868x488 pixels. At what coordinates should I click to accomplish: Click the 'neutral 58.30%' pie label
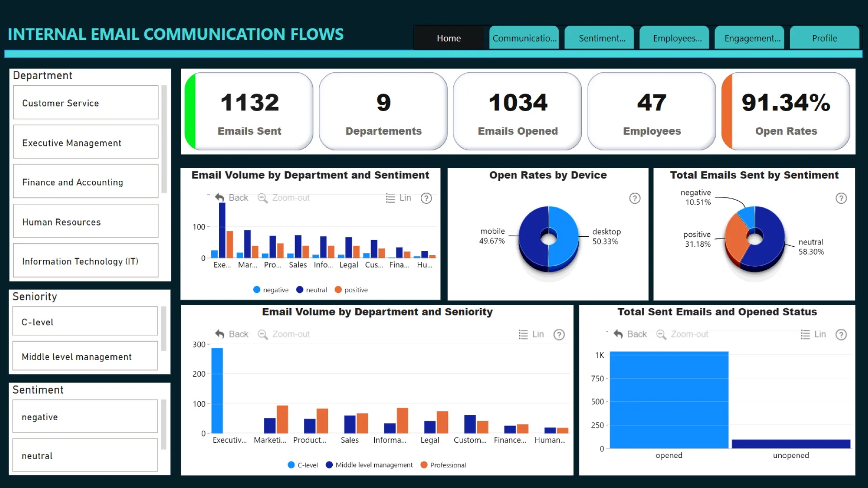811,247
